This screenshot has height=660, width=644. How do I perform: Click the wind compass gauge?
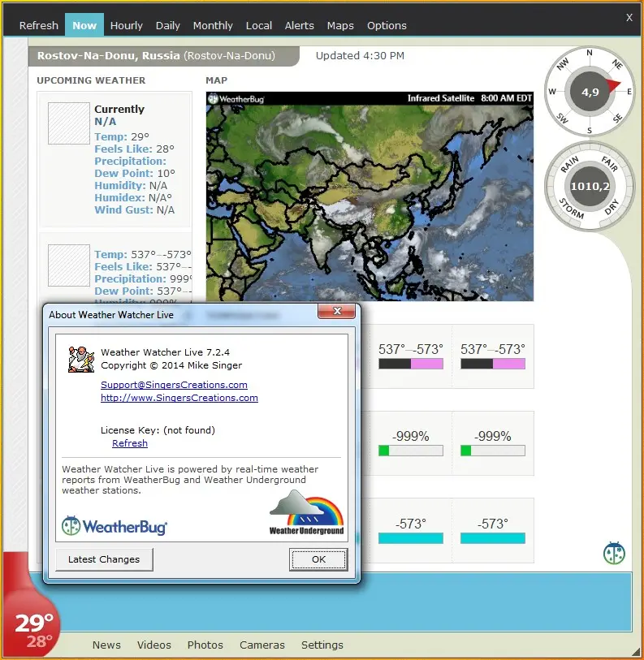[590, 92]
